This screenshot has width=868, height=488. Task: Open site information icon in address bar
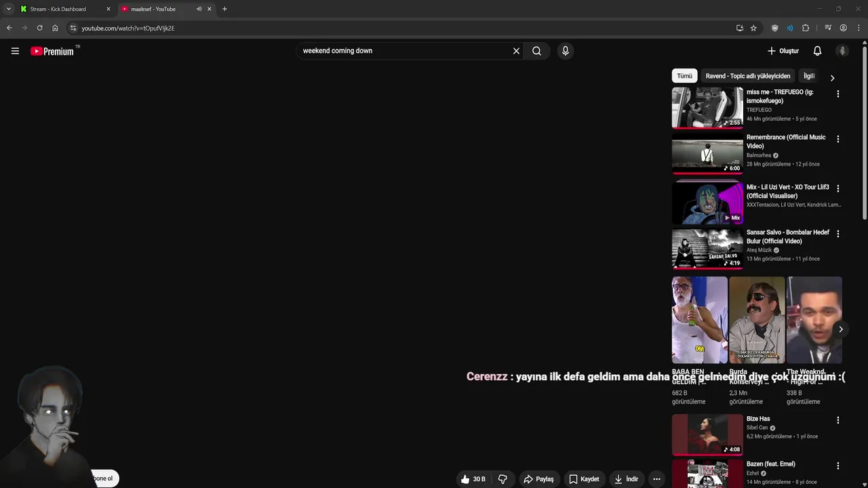click(73, 28)
